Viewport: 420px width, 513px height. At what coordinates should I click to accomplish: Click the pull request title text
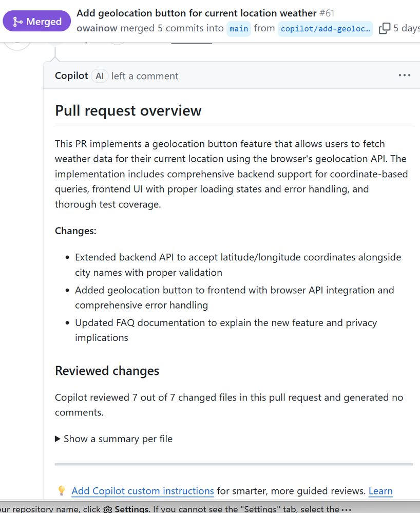click(196, 13)
